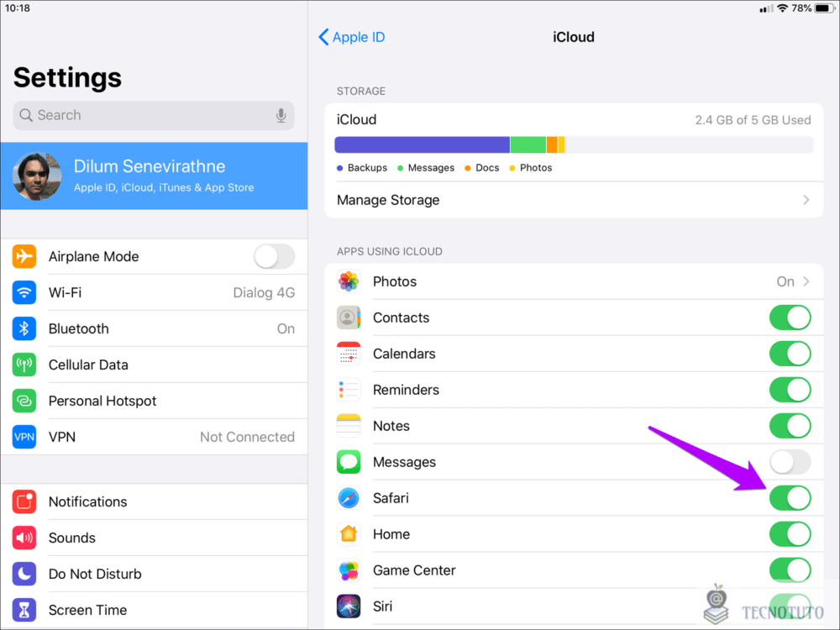Tap the Contacts app icon

(349, 318)
